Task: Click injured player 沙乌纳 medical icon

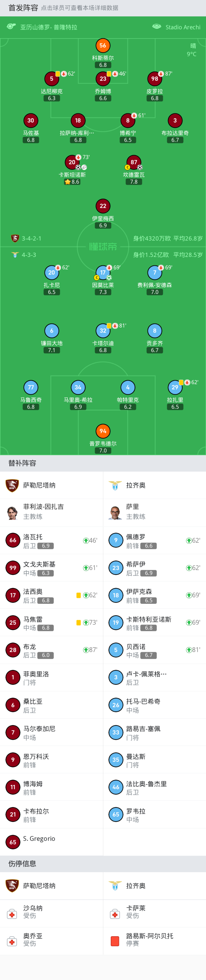Action: point(12,914)
